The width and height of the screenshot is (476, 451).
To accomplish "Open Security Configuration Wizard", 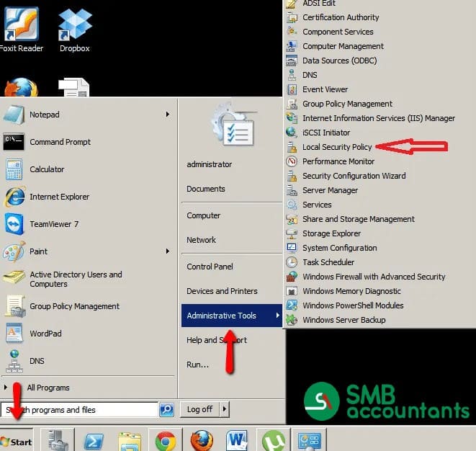I will click(x=354, y=176).
